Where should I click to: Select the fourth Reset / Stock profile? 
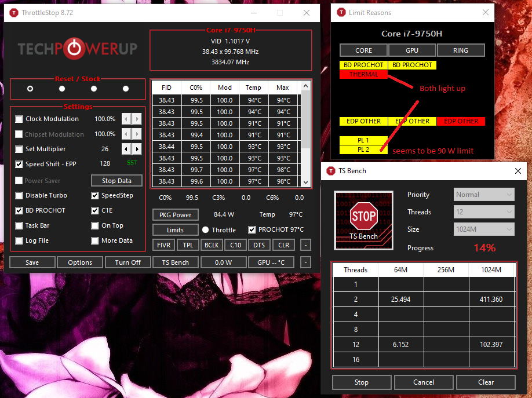pos(126,89)
